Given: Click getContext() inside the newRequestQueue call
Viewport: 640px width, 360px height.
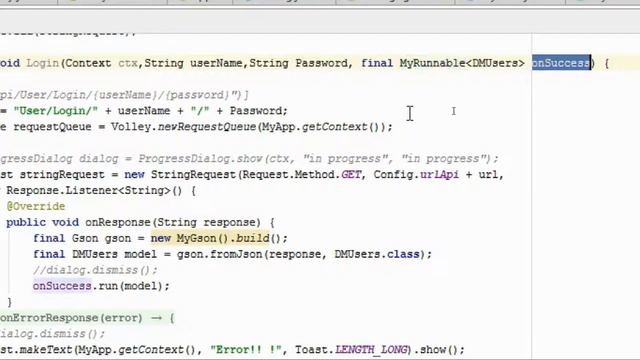Looking at the screenshot, I should [340, 127].
